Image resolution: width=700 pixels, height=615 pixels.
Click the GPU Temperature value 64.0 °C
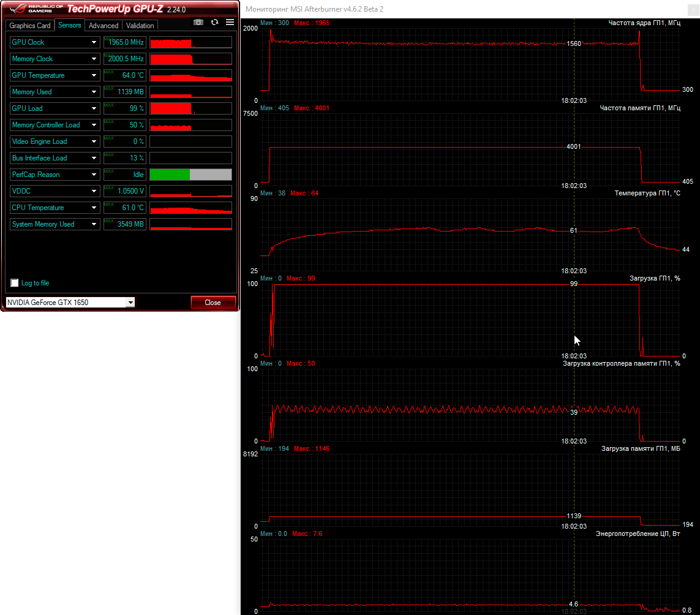point(125,75)
